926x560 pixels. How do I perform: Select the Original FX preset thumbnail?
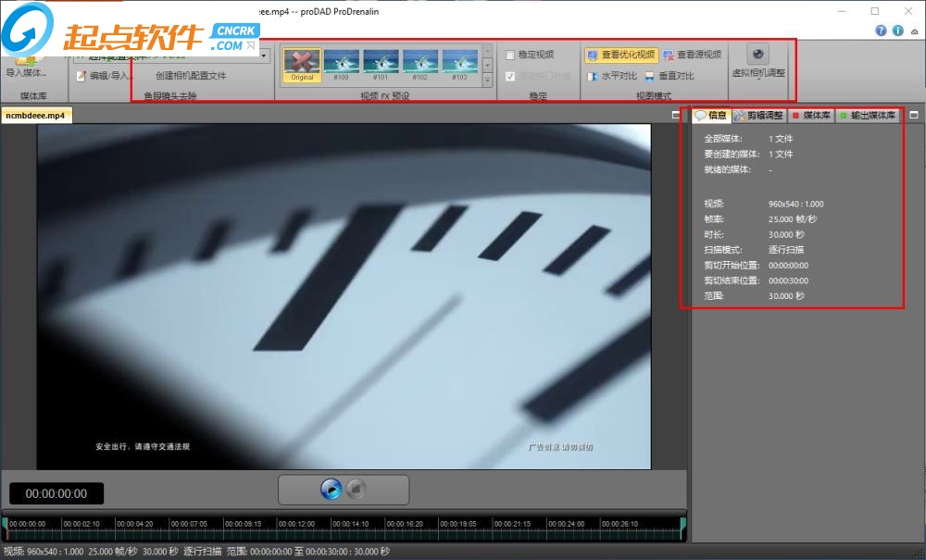[x=301, y=63]
